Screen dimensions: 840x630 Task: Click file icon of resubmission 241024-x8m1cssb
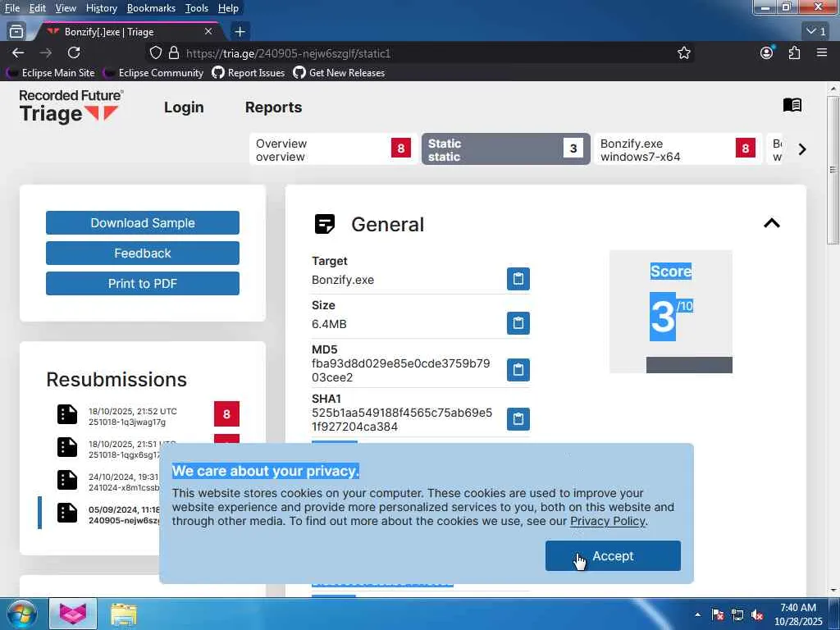[x=67, y=480]
